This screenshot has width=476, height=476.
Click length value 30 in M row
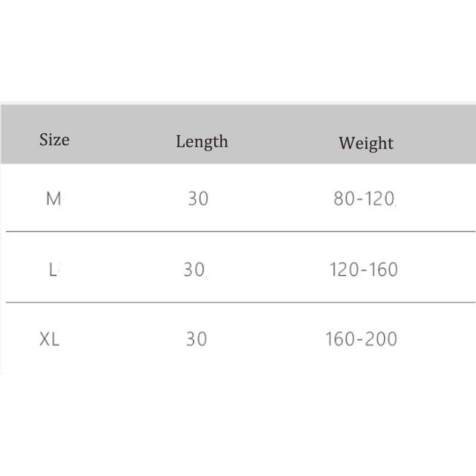(198, 199)
